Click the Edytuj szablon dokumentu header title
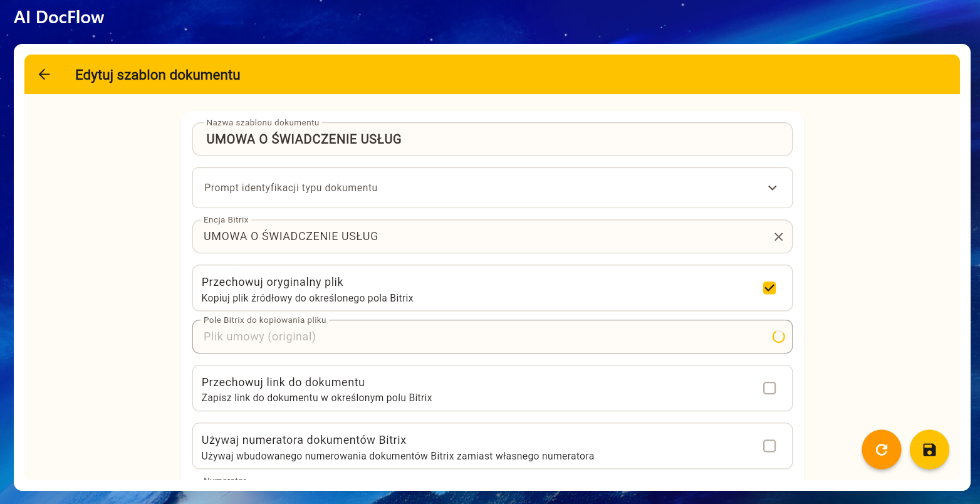Image resolution: width=980 pixels, height=504 pixels. [x=157, y=75]
